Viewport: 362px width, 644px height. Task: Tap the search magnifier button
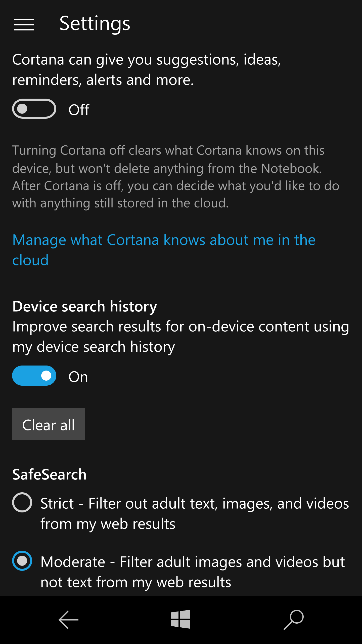pos(294,620)
